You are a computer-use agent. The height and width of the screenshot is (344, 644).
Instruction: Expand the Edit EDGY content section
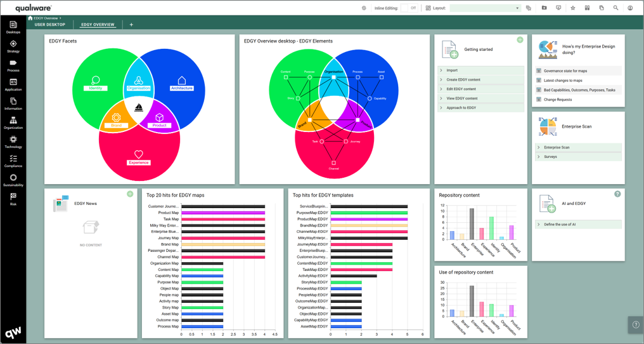coord(481,89)
